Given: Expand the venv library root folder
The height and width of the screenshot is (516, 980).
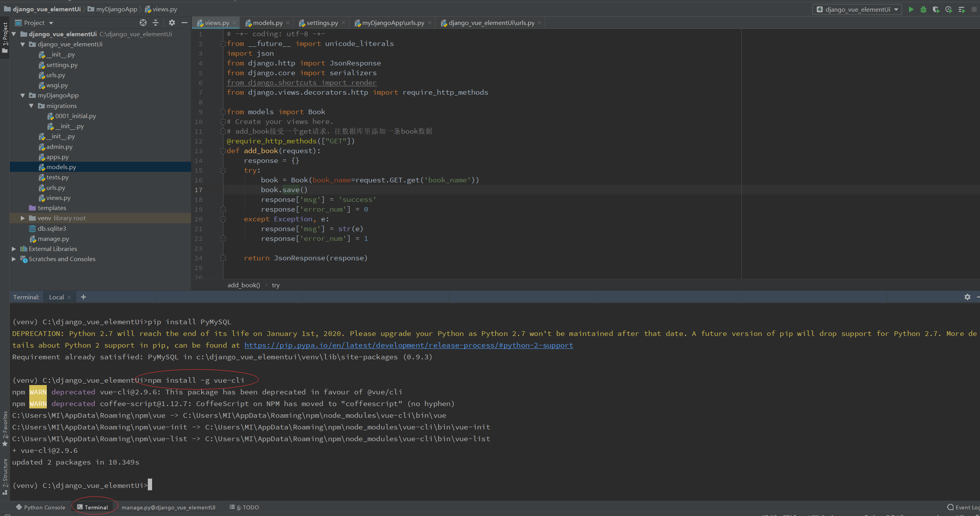Looking at the screenshot, I should (x=23, y=218).
